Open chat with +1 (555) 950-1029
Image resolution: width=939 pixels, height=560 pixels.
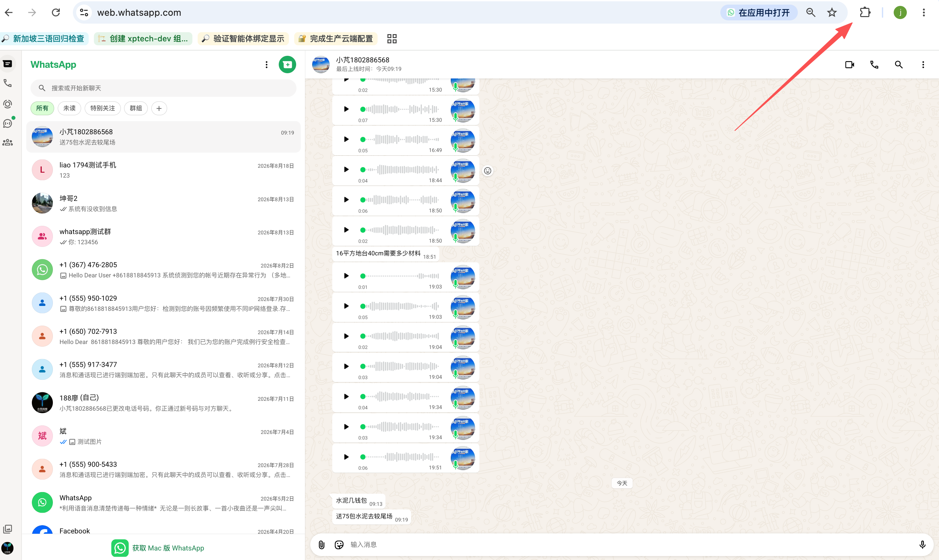(x=164, y=303)
